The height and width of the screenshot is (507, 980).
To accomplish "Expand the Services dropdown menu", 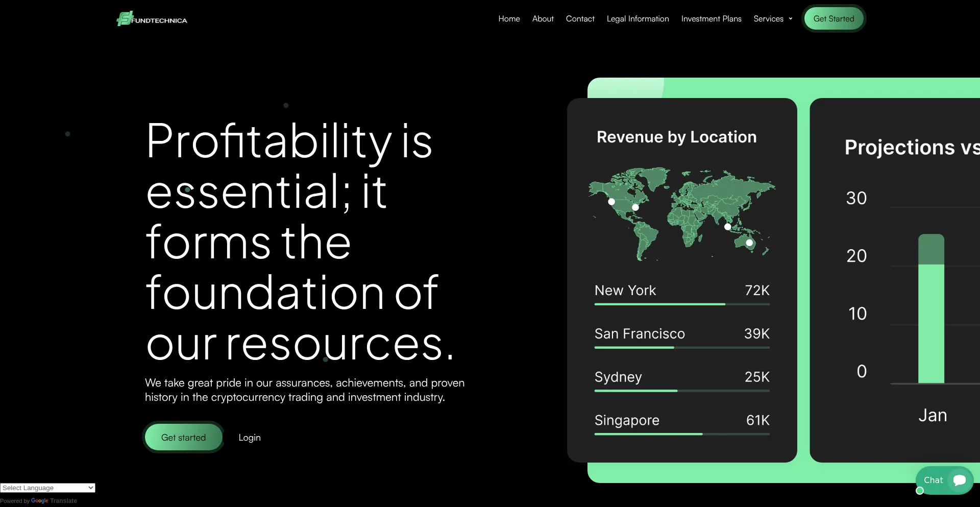I will (x=773, y=19).
